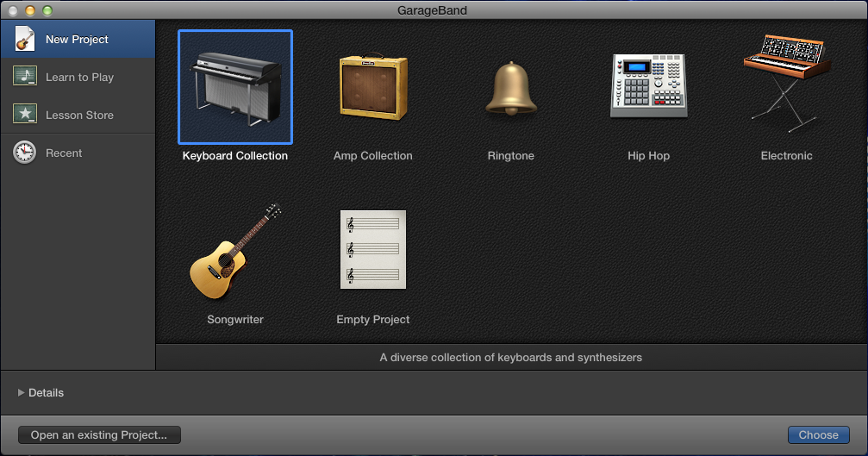
Task: Click the keyboards and synthesizers description text
Action: [x=511, y=358]
